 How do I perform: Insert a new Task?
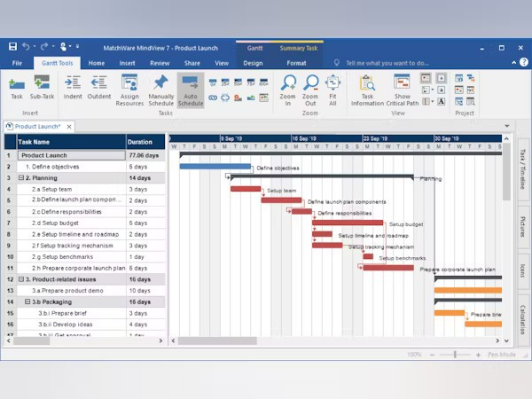tap(17, 88)
